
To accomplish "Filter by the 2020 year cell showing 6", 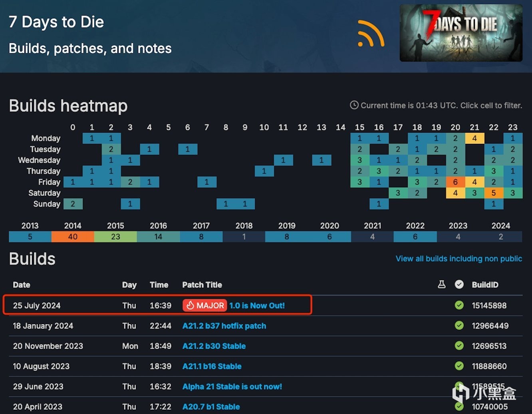I will coord(330,237).
